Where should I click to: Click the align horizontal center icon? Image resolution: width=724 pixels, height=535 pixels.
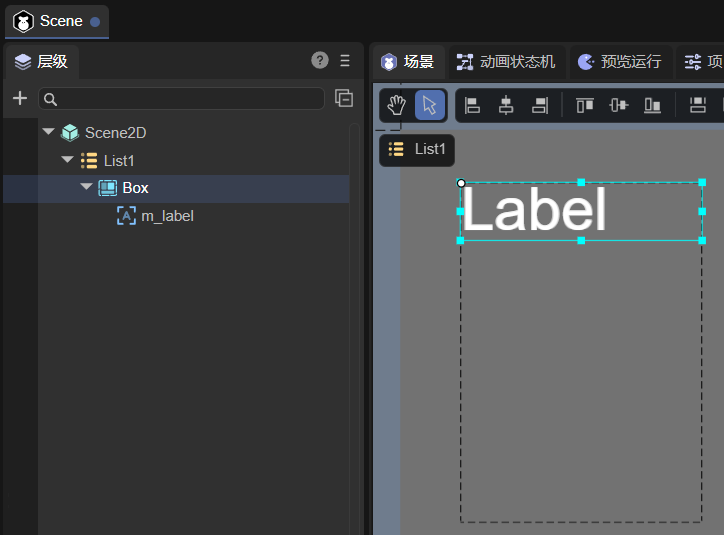[x=506, y=105]
